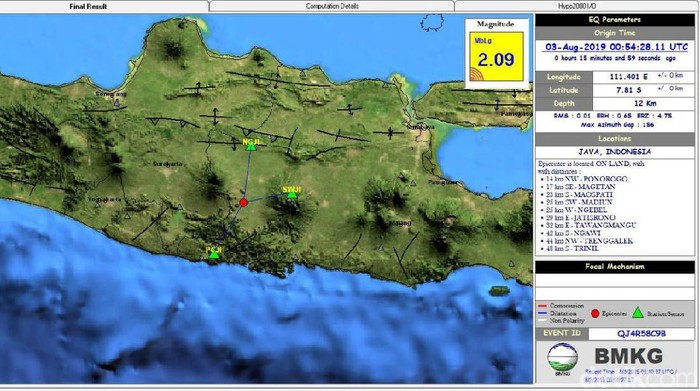700x391 pixels.
Task: Click the Event ID QJ4R58C98 field
Action: pos(641,333)
